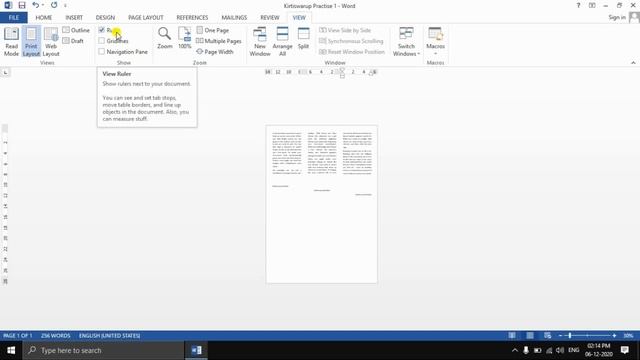
Task: Open a New Window
Action: [260, 41]
